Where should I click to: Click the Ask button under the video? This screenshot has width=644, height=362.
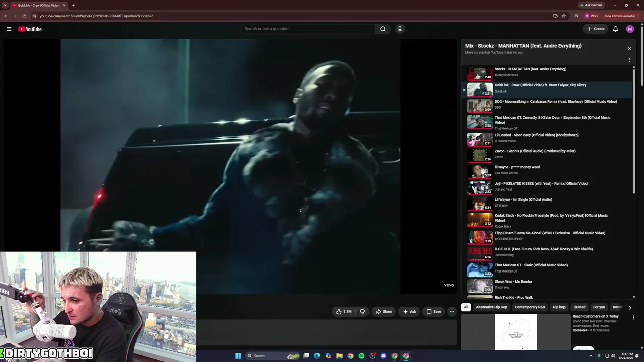click(409, 312)
